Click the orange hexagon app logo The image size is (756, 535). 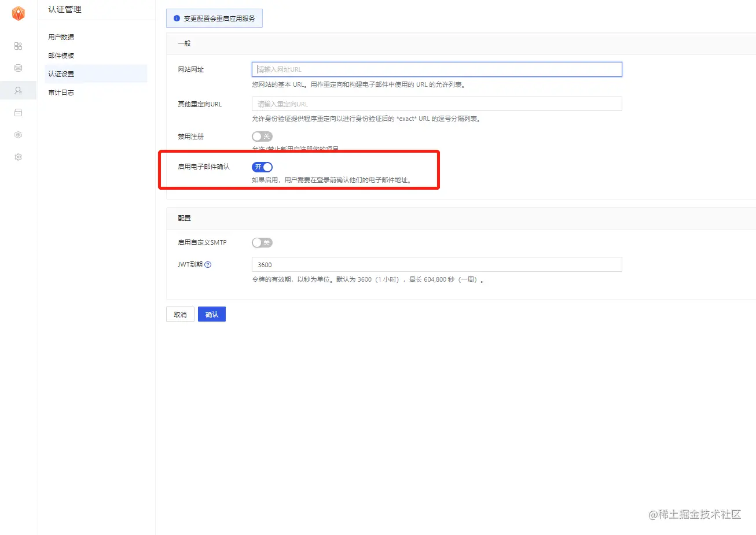[x=19, y=13]
